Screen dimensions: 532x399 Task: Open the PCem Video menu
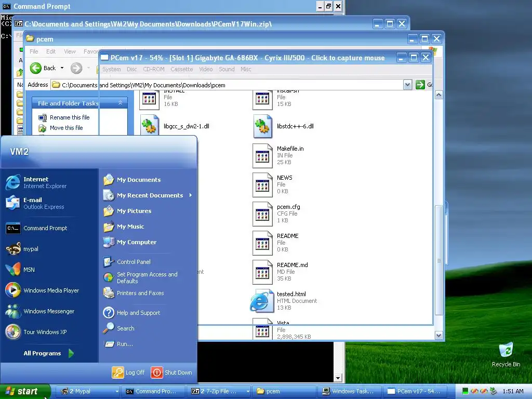206,69
